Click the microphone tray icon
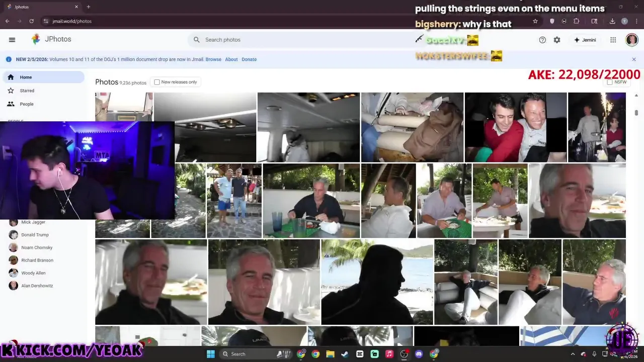 click(x=594, y=354)
